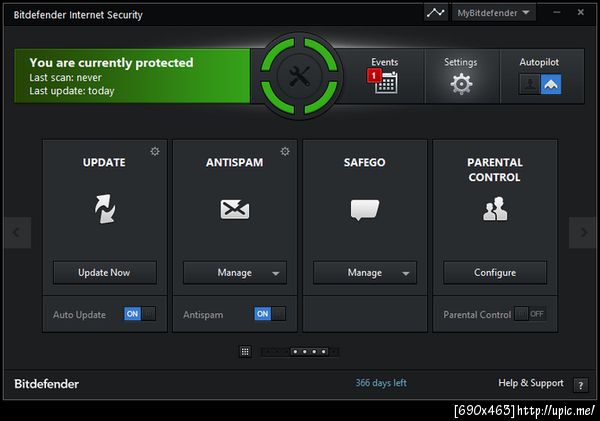The image size is (600, 421).
Task: Open Update module settings gear
Action: click(155, 151)
